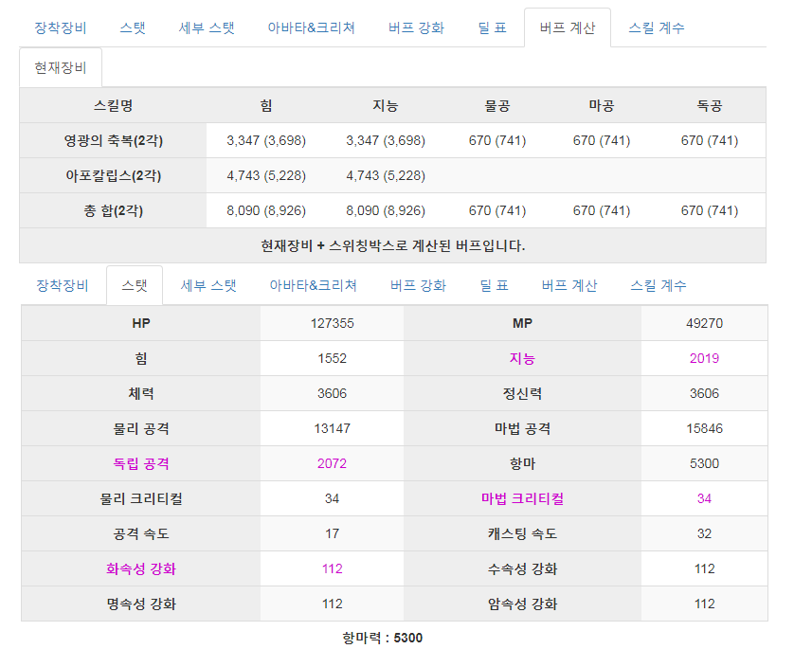This screenshot has width=812, height=649.
Task: Click 힘 stat value 1552
Action: [332, 358]
